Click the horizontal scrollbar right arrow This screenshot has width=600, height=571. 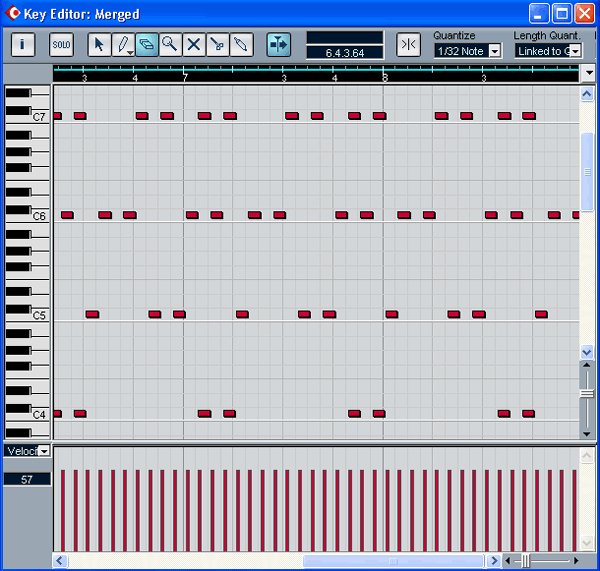494,561
